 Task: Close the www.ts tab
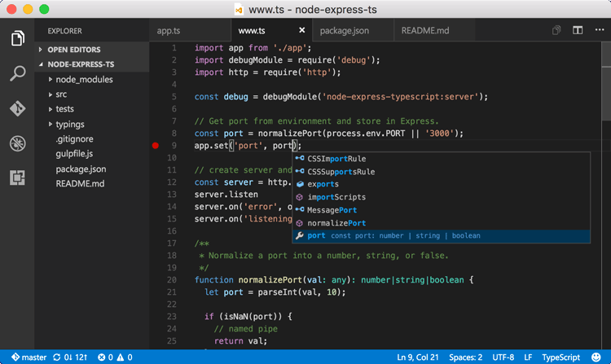click(301, 30)
